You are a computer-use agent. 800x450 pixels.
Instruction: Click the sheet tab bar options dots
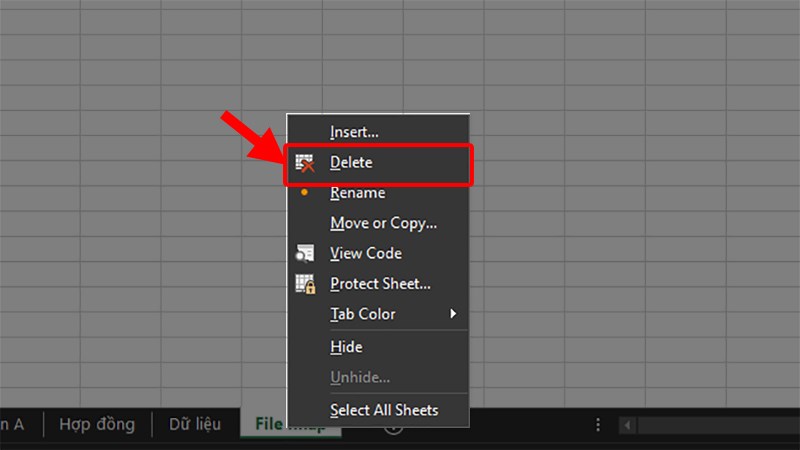point(598,424)
